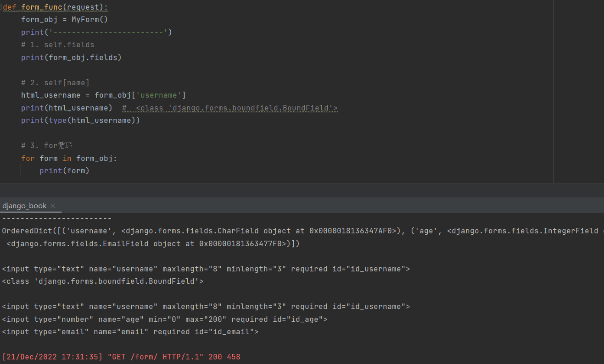
Task: Click the email input HTML output line
Action: click(x=130, y=331)
